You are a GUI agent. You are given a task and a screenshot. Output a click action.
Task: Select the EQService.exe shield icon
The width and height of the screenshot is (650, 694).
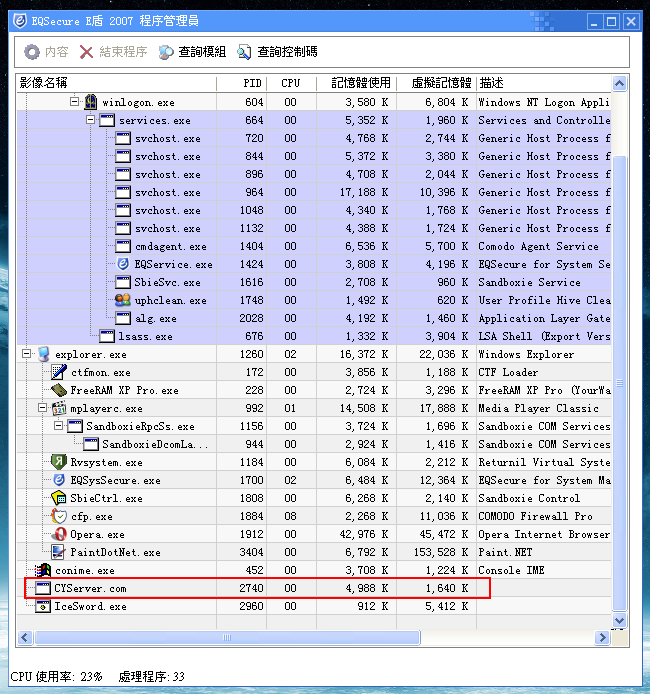coord(123,264)
